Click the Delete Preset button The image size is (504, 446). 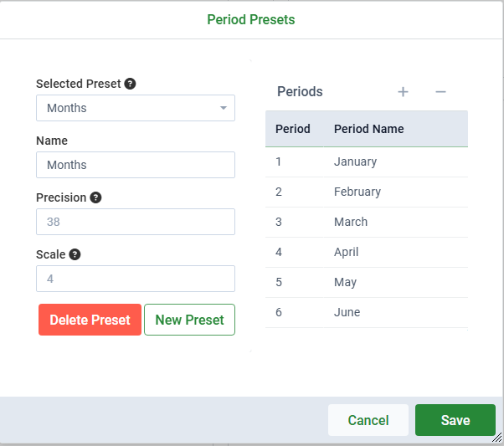[x=90, y=320]
